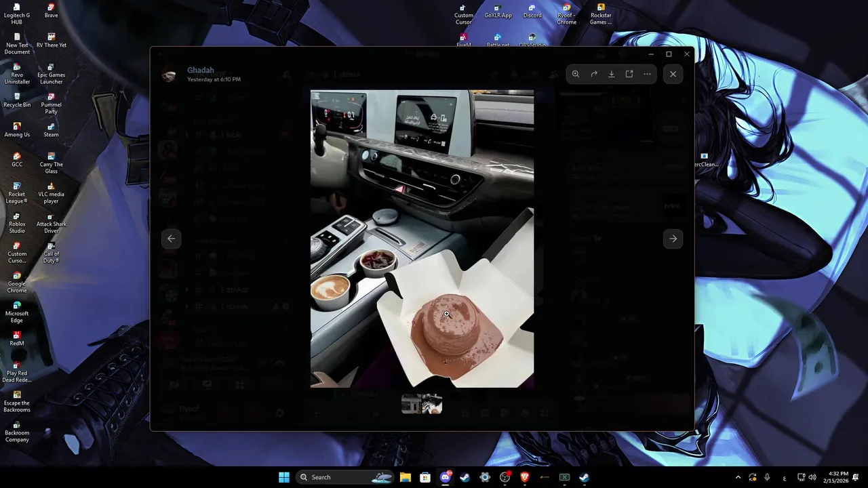Open VLC media player shortcut
Image resolution: width=868 pixels, height=488 pixels.
point(51,193)
